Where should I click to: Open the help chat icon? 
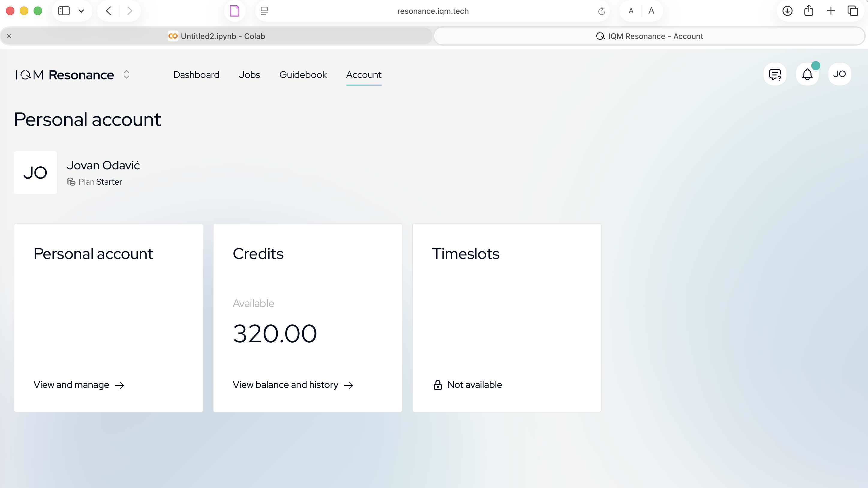(775, 74)
